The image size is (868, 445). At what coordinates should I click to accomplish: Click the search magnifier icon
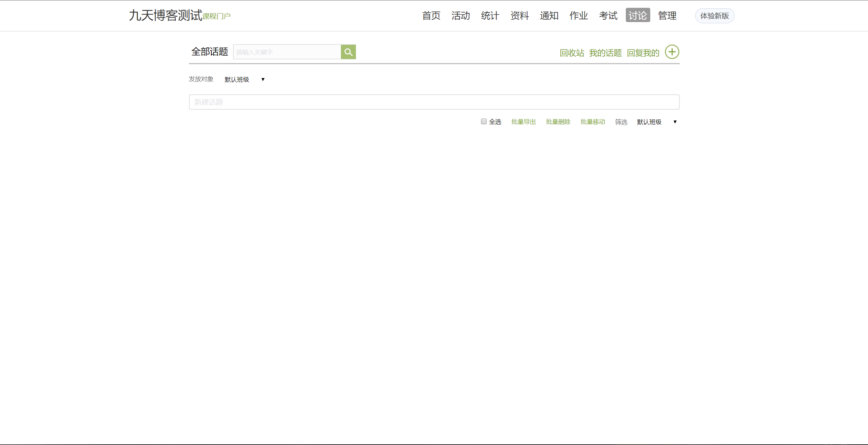coord(348,52)
